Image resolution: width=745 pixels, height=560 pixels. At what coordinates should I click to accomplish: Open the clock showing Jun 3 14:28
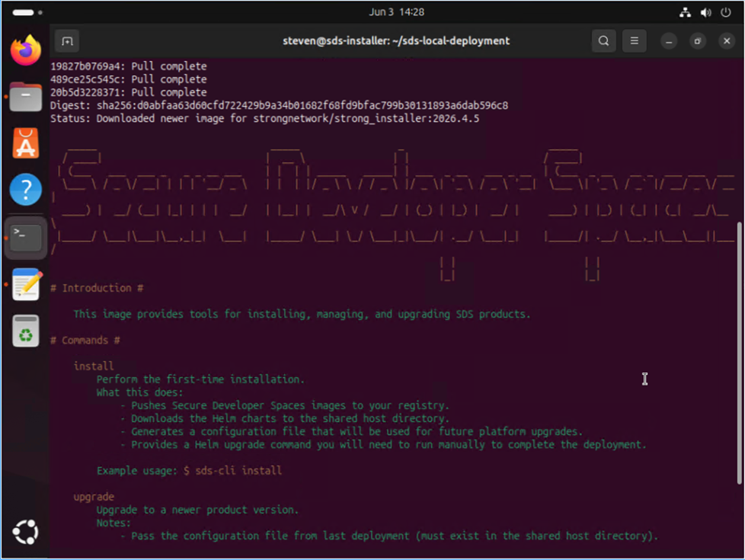point(397,12)
